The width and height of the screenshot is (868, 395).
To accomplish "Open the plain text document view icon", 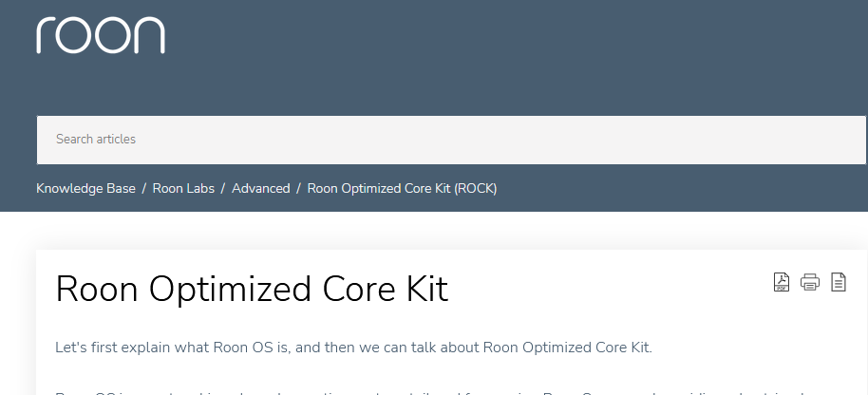I will [x=839, y=282].
